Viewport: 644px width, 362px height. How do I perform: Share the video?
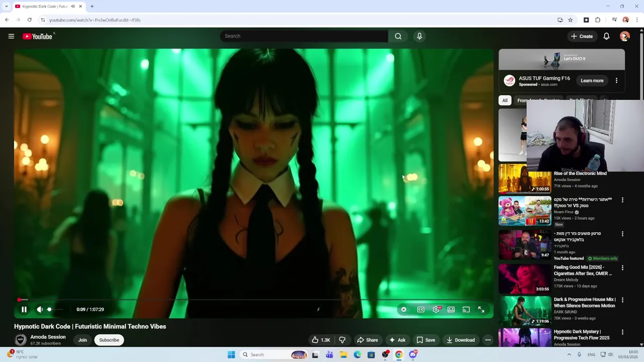[367, 340]
